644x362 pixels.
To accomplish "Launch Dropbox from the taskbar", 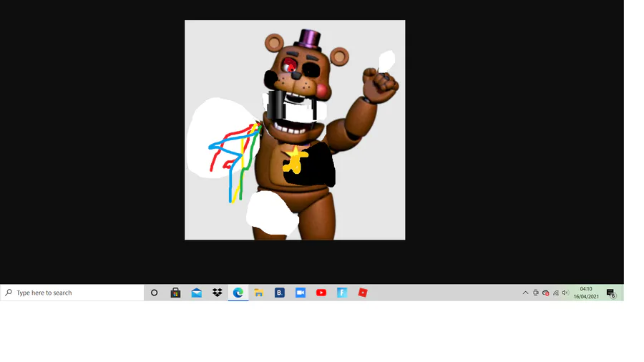I will (218, 292).
